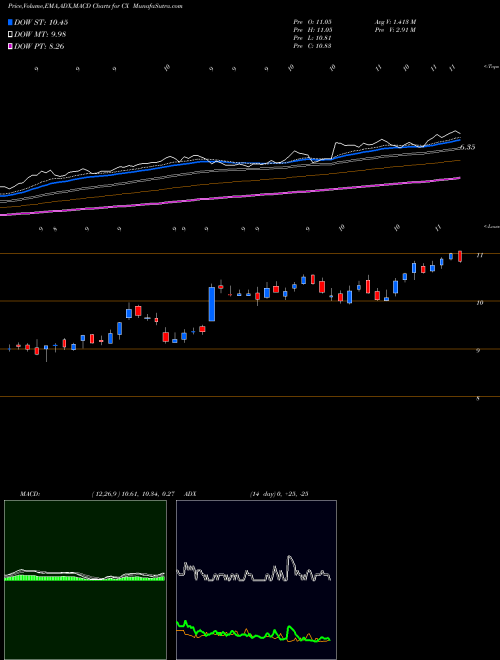Click the last red candlestick near 11
The height and width of the screenshot is (660, 500).
[x=460, y=256]
